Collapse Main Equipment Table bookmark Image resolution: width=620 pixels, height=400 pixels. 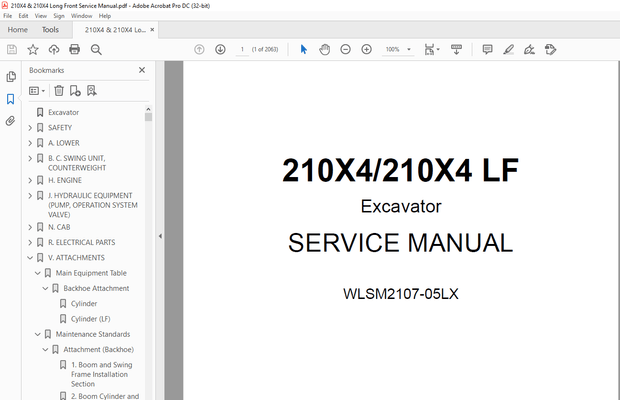coord(38,273)
